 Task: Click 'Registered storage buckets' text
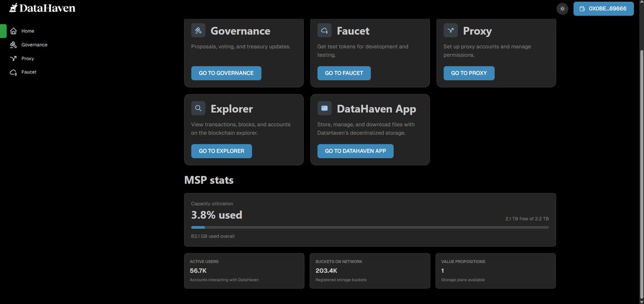pos(341,280)
